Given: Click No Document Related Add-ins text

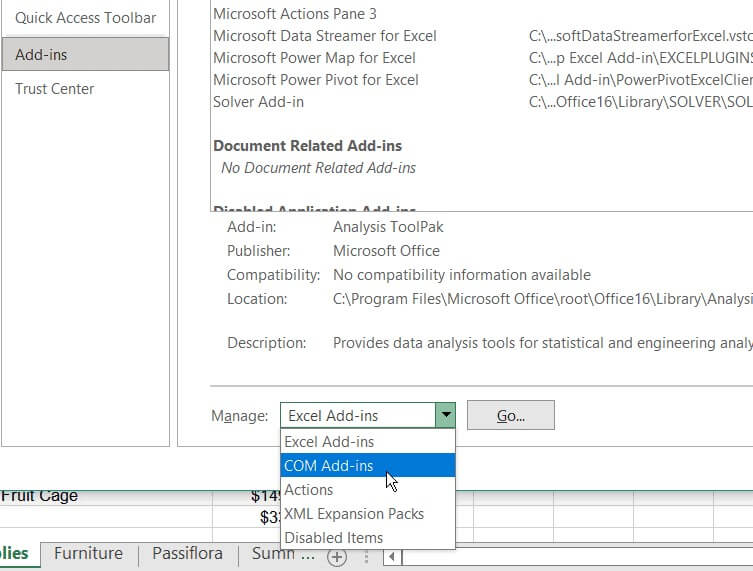Looking at the screenshot, I should coord(318,168).
